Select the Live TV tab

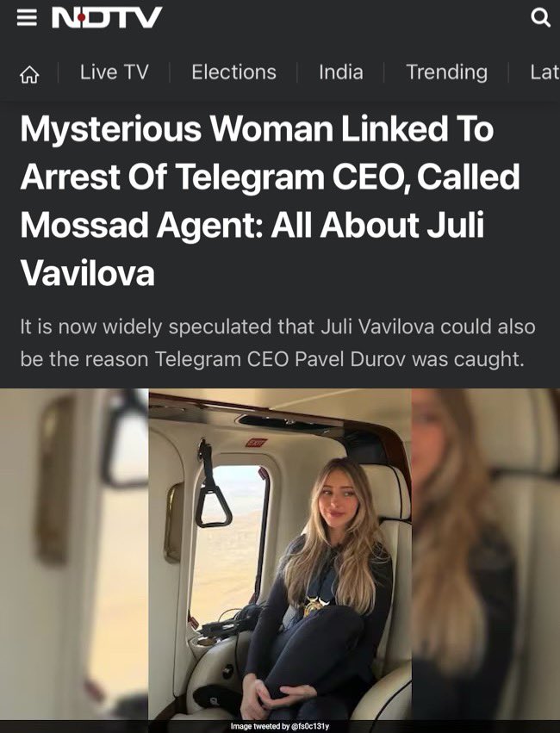[114, 72]
